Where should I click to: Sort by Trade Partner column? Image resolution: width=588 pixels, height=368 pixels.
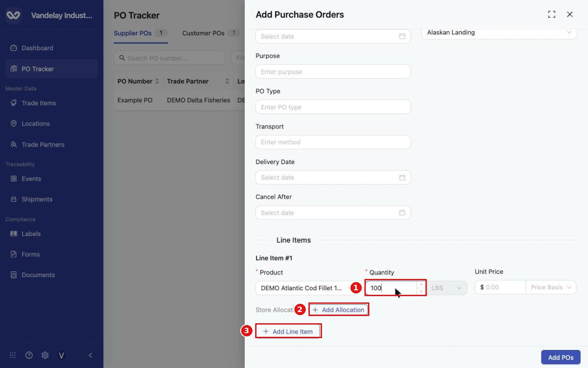coord(198,81)
